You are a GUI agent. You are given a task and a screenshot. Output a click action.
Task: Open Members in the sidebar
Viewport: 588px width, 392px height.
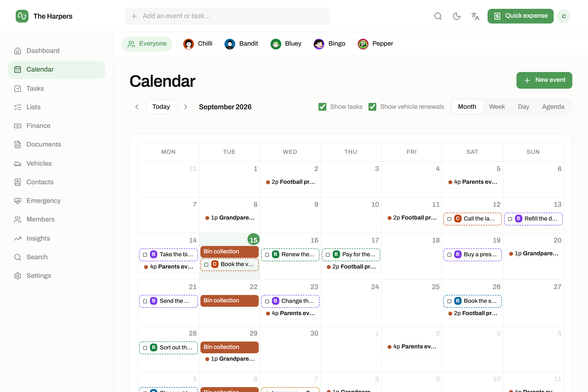point(57,219)
